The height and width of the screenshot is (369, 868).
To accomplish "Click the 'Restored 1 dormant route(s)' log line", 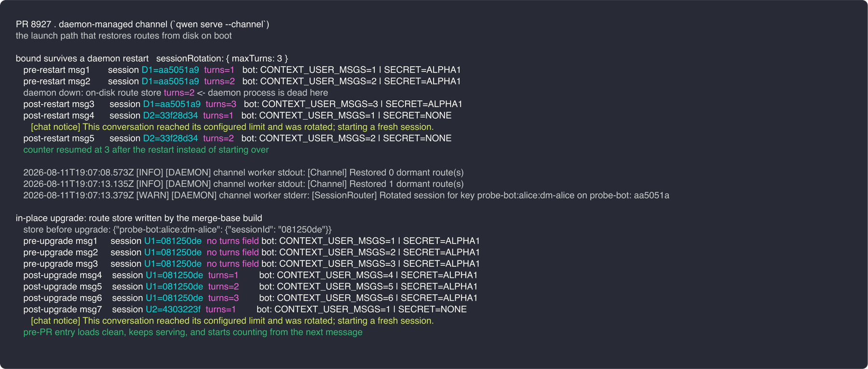I will click(x=244, y=184).
